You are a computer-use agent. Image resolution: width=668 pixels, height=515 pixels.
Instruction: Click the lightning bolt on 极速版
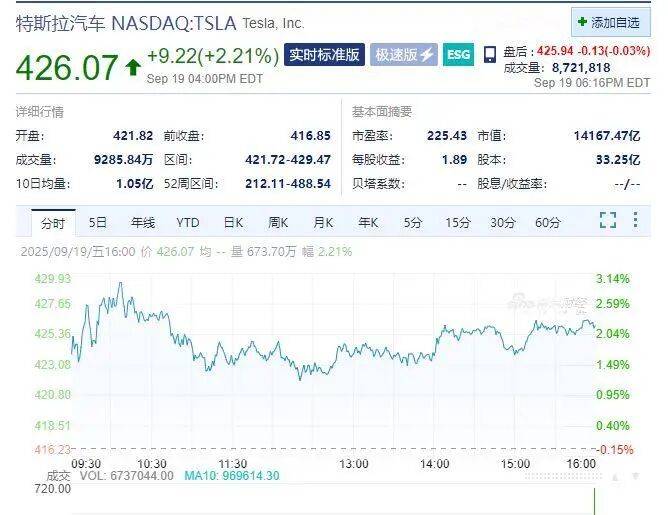tap(426, 55)
